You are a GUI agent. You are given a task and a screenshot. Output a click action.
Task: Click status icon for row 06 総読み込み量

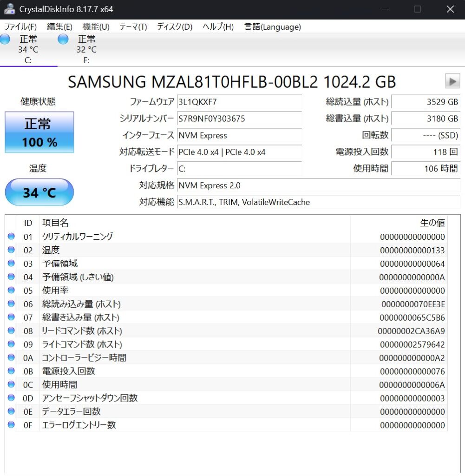[11, 303]
